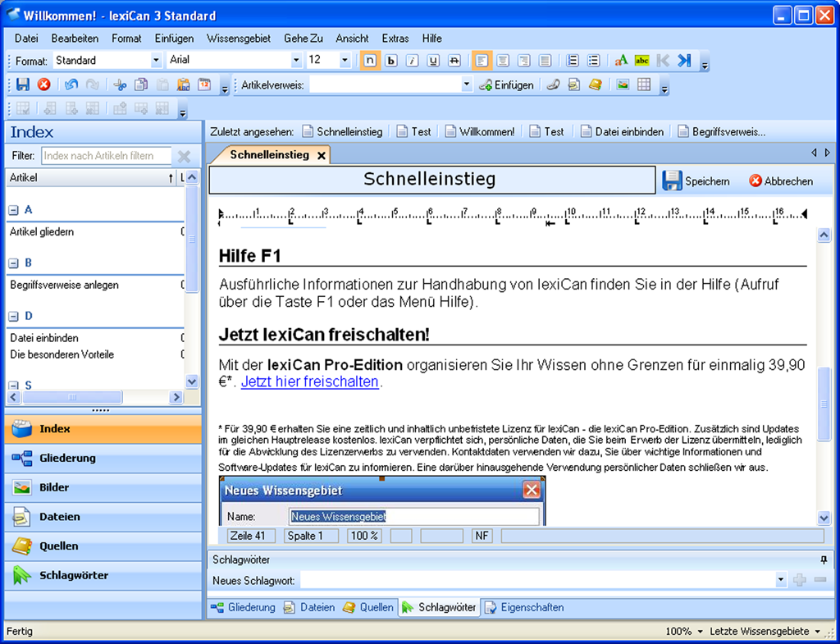
Task: Select Artikel gliedern in index
Action: click(42, 232)
